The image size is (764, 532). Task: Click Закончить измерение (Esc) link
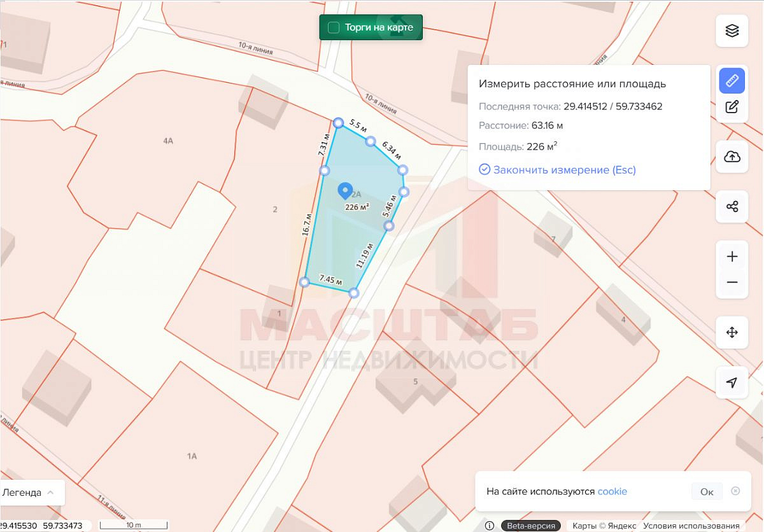(x=557, y=169)
